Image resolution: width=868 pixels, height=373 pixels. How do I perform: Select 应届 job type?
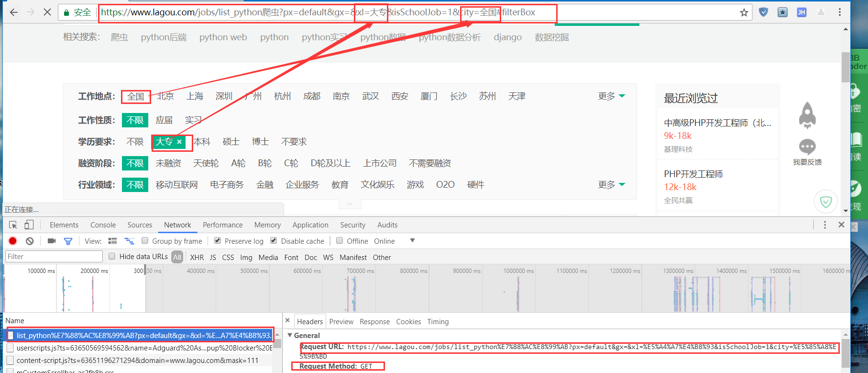pos(164,120)
